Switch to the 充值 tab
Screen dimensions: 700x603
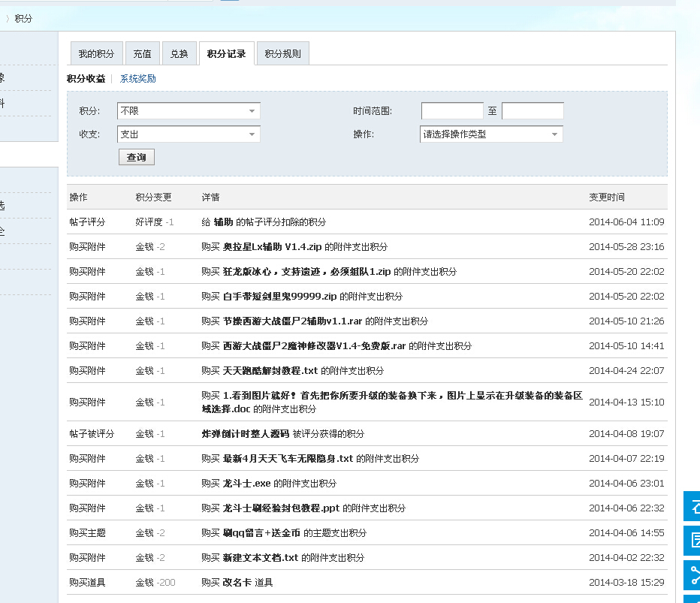(143, 53)
